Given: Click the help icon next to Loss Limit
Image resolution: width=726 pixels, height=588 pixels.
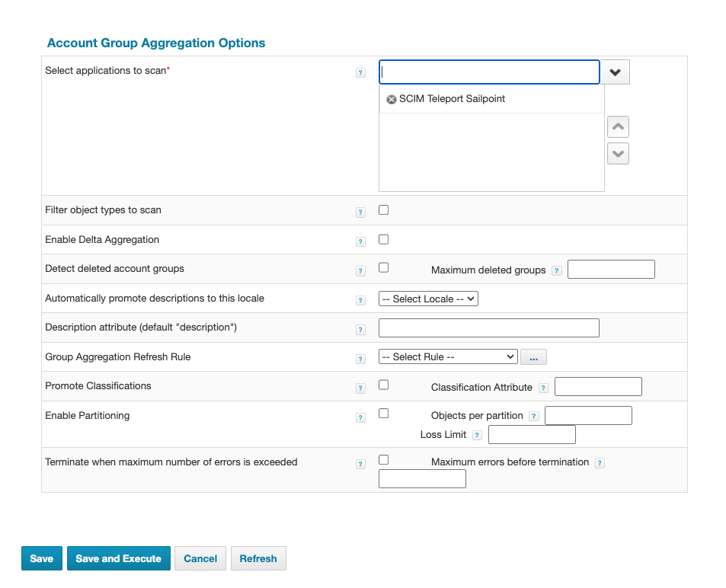Looking at the screenshot, I should 477,435.
